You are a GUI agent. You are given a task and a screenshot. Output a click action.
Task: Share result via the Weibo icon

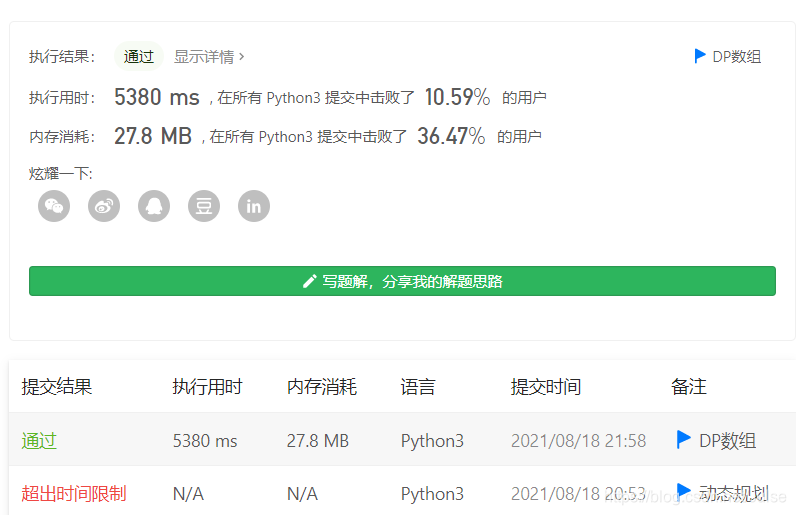(104, 206)
